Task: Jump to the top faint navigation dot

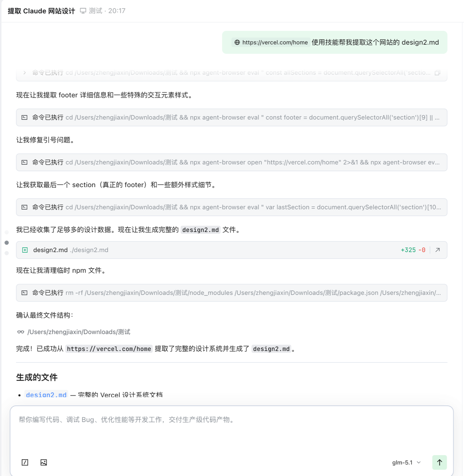Action: click(7, 232)
